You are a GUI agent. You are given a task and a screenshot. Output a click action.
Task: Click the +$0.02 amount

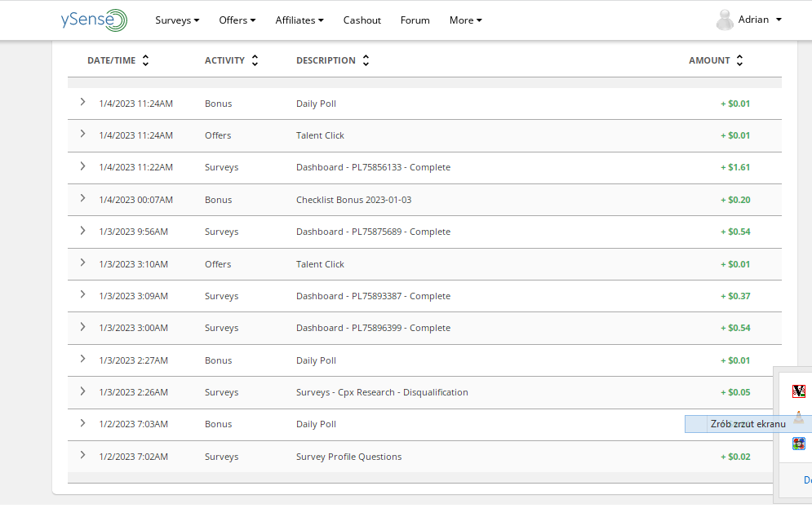point(735,457)
